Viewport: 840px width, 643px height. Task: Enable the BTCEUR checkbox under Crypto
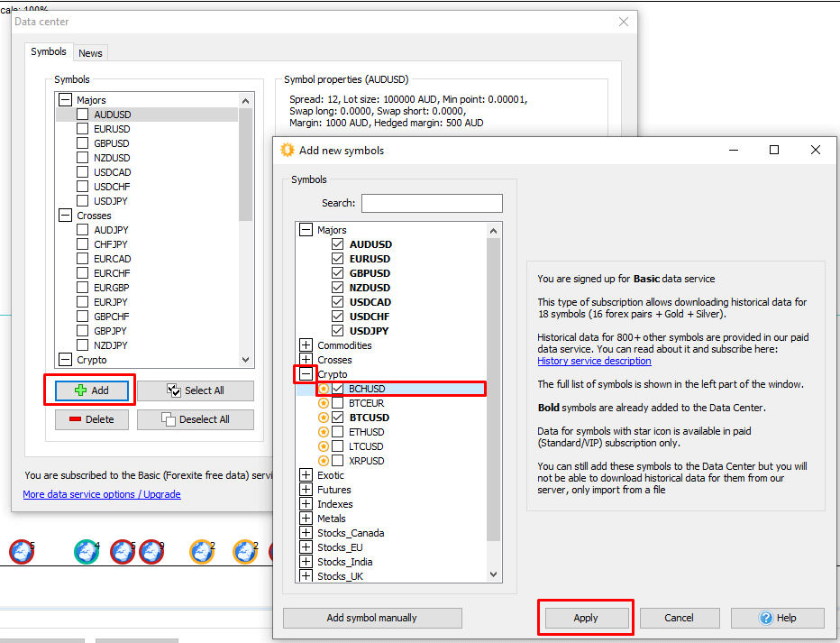pos(337,403)
